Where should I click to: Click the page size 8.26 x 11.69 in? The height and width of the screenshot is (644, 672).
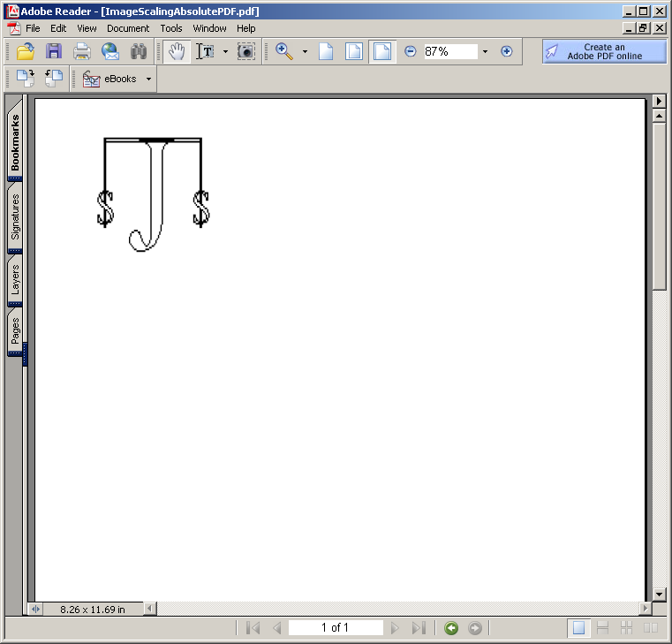click(x=93, y=610)
